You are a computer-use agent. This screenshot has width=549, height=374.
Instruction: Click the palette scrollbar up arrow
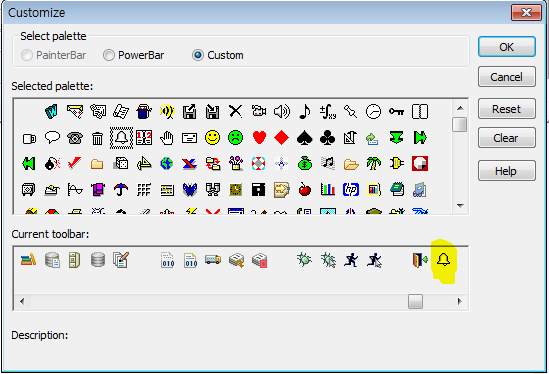[x=460, y=108]
